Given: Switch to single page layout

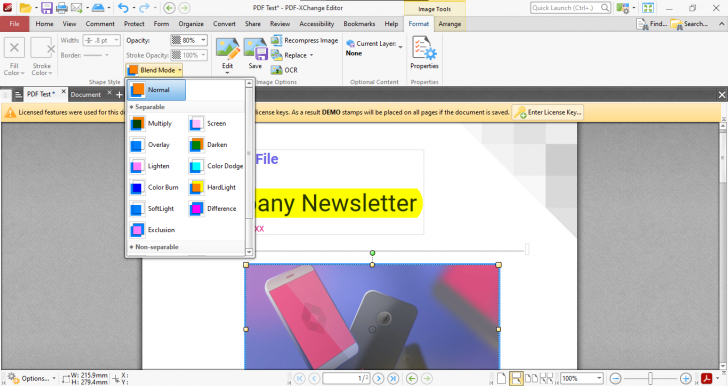Looking at the screenshot, I should coord(501,379).
